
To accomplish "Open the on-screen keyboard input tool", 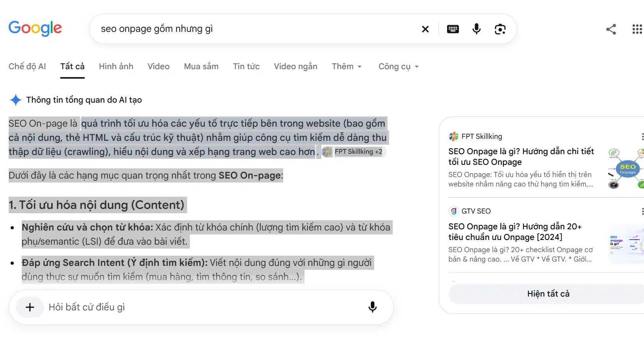I will point(453,29).
